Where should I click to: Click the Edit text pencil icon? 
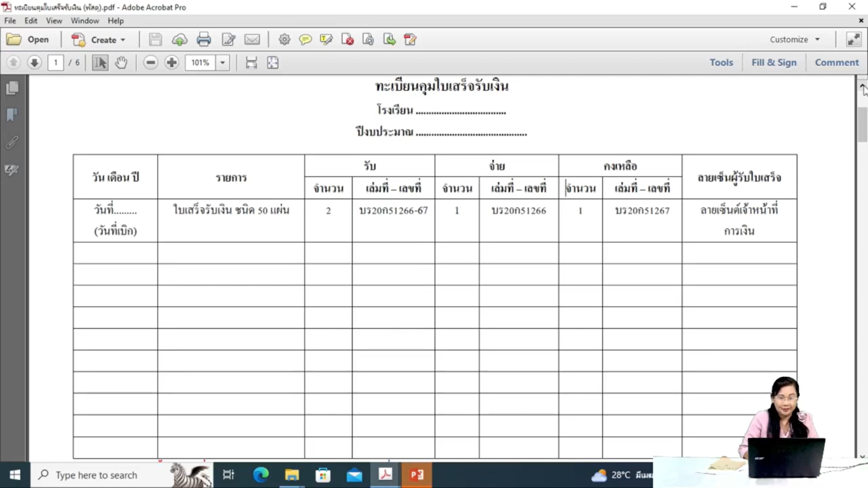pyautogui.click(x=229, y=40)
